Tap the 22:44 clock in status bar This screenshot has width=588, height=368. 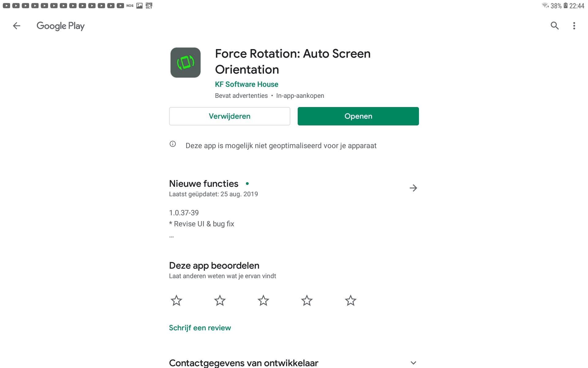click(x=577, y=6)
